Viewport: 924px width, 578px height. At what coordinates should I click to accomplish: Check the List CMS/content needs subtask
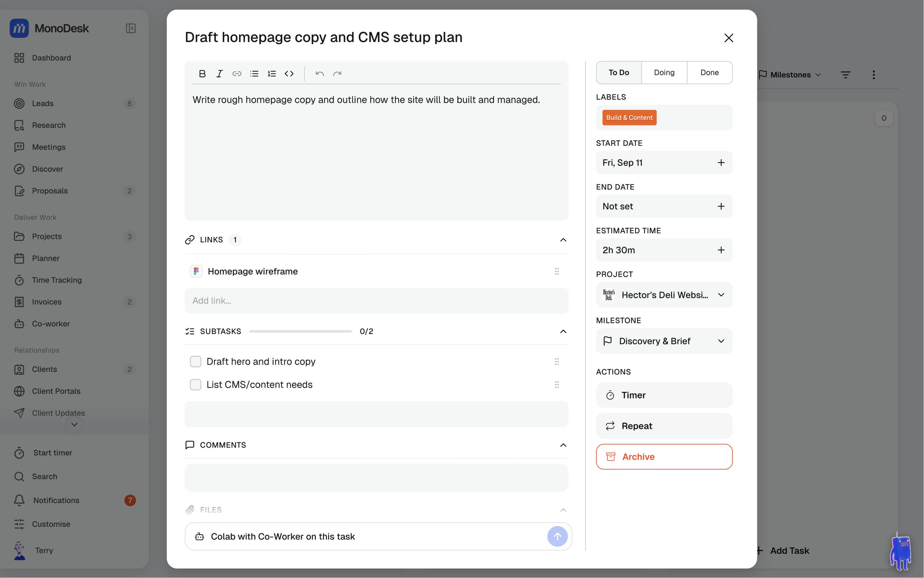click(195, 385)
